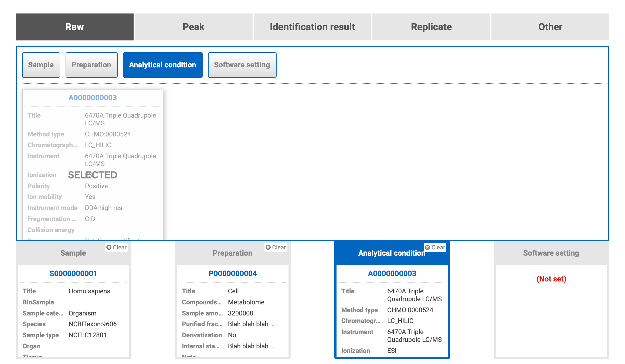Click the (Not set) software setting text
The image size is (625, 364).
tap(551, 279)
